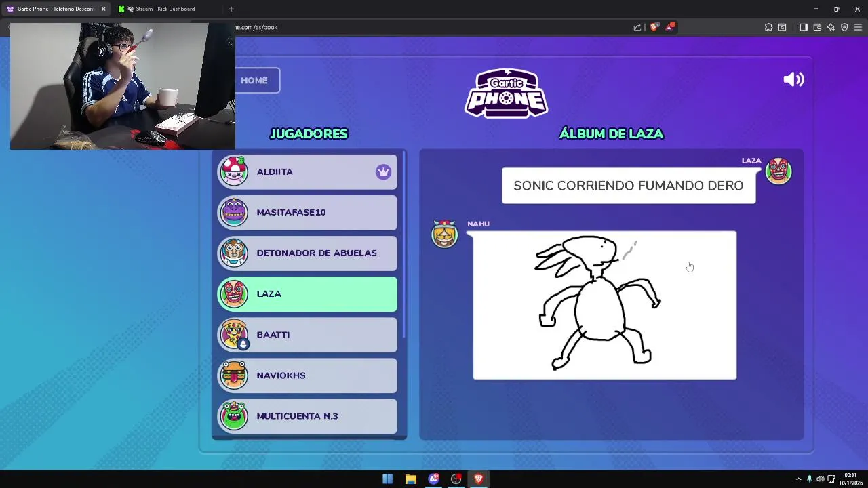This screenshot has height=488, width=868.
Task: Click LAZA's luchador avatar in player list
Action: pos(234,293)
